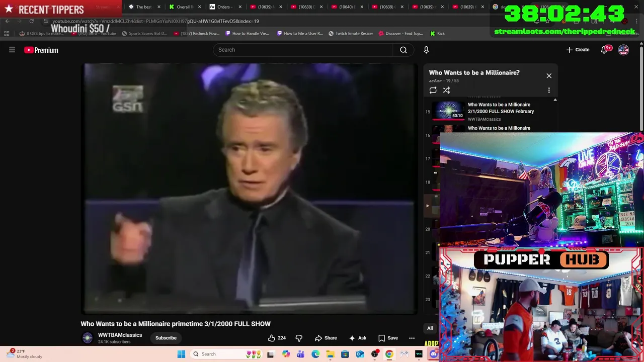Open Outlook from taskbar
The image size is (644, 362).
click(360, 354)
